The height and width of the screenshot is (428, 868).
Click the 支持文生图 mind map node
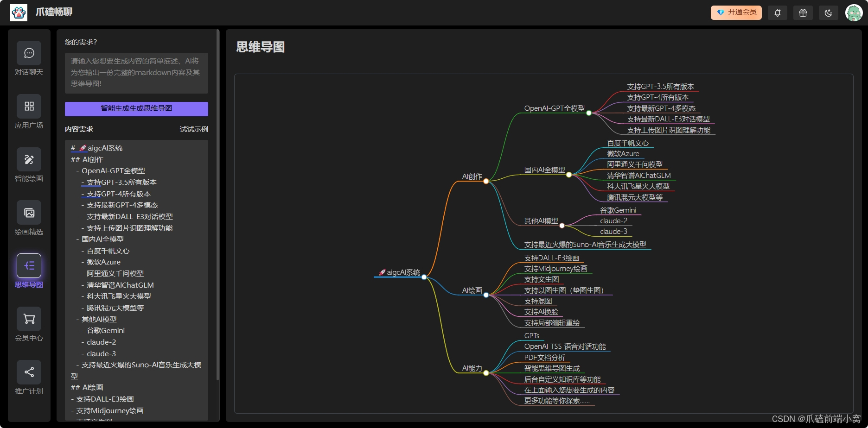coord(542,279)
